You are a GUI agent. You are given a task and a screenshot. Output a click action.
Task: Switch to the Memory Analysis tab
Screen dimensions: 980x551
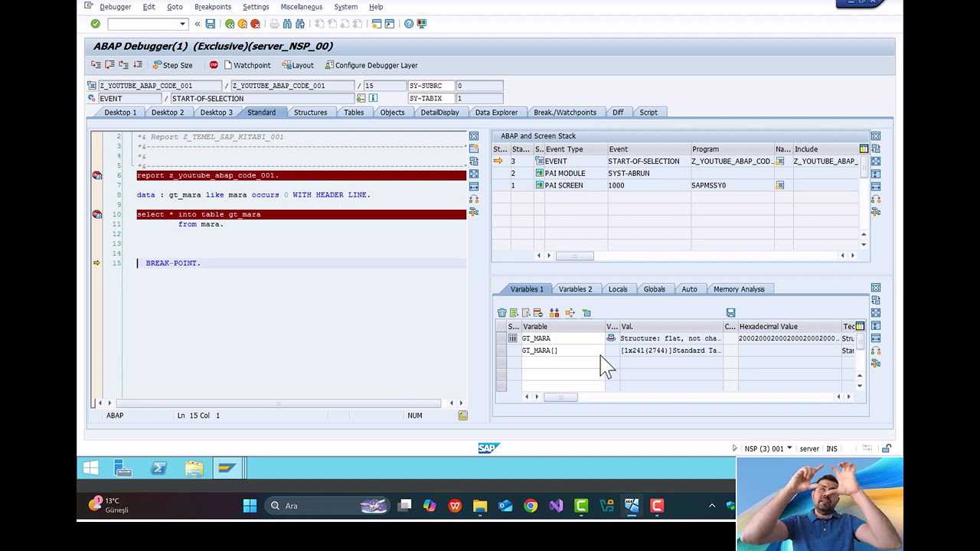click(739, 289)
